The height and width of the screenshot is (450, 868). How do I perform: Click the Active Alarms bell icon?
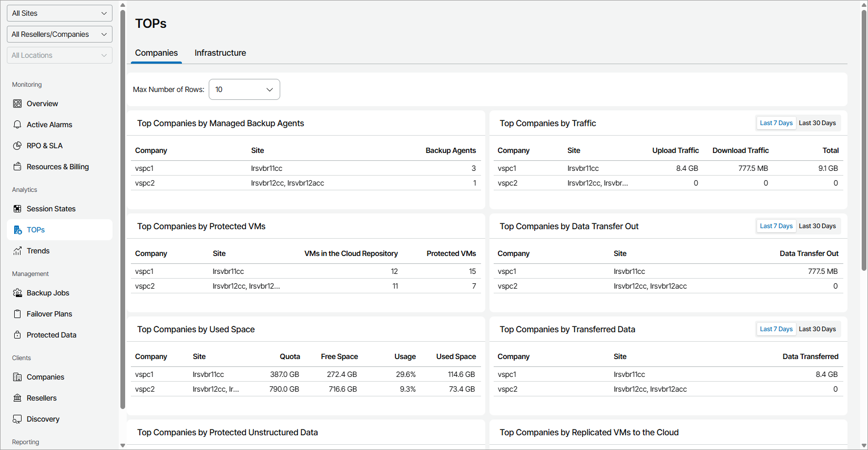pyautogui.click(x=17, y=125)
